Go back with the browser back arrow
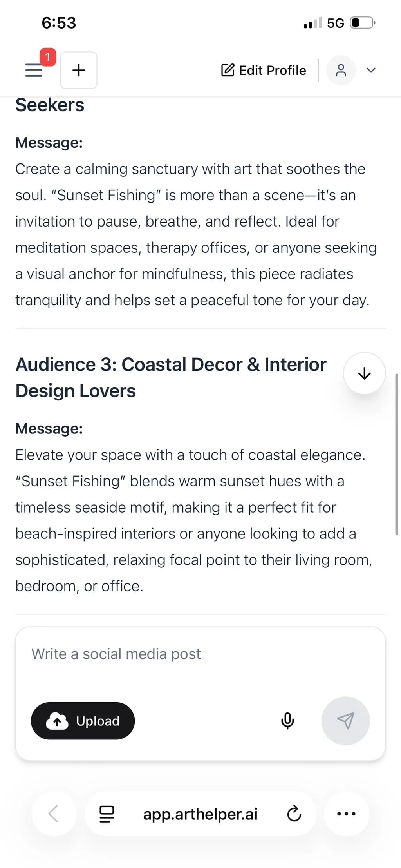Image resolution: width=401 pixels, height=868 pixels. 54,814
